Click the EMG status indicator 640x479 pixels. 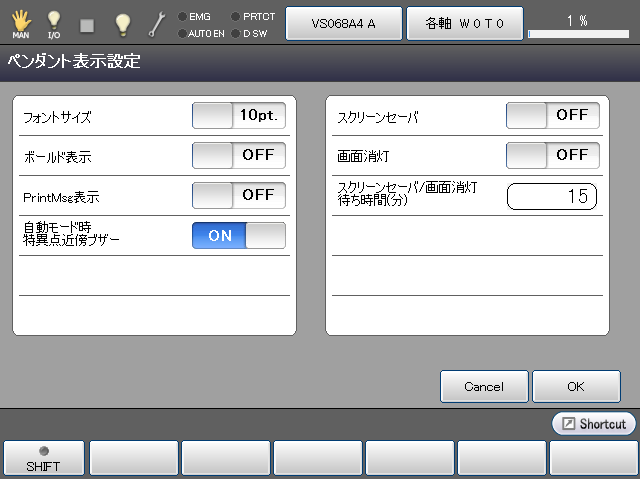(x=194, y=16)
